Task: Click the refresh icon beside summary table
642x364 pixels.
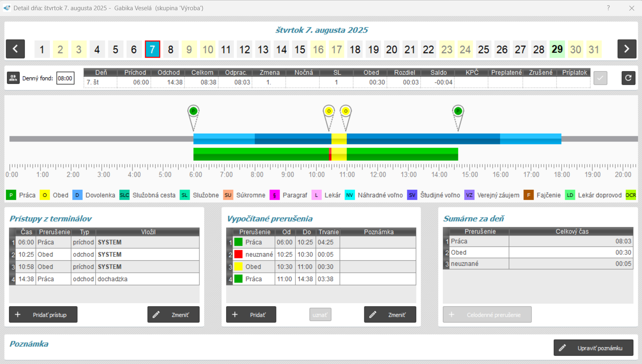Action: pyautogui.click(x=628, y=78)
